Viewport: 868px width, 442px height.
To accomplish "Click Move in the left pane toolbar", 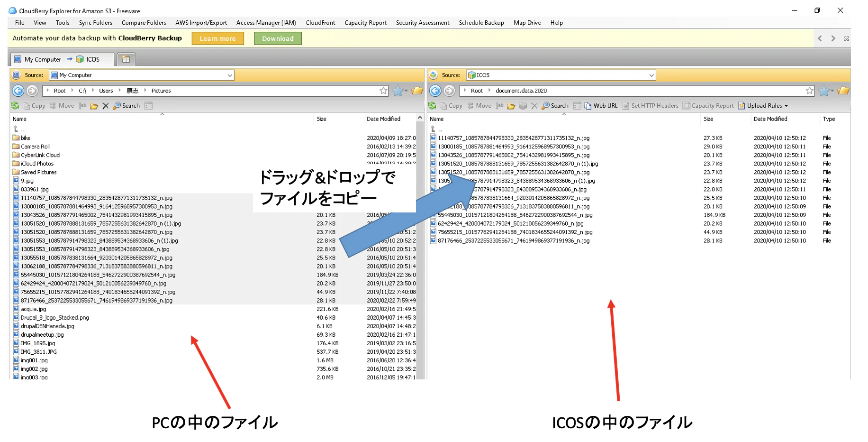I will (x=62, y=106).
